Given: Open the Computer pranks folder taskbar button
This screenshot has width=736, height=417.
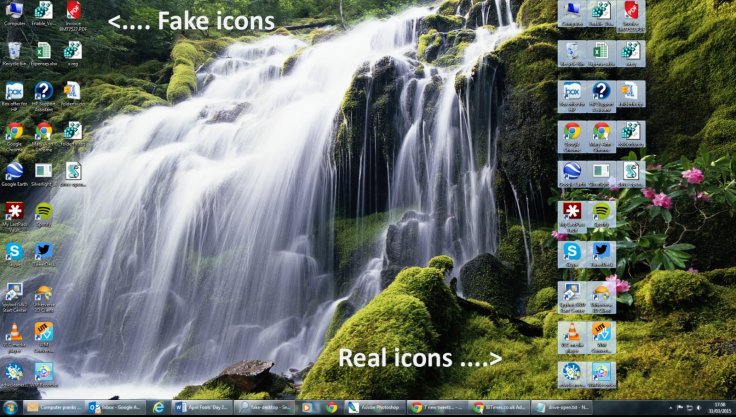Looking at the screenshot, I should [54, 408].
